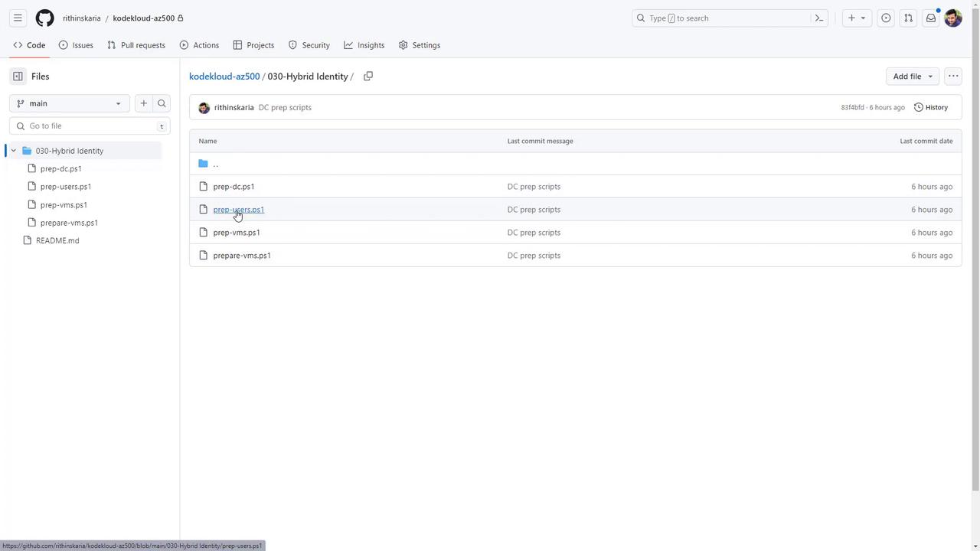This screenshot has height=551, width=980.
Task: Collapse the Files side panel
Action: [18, 77]
